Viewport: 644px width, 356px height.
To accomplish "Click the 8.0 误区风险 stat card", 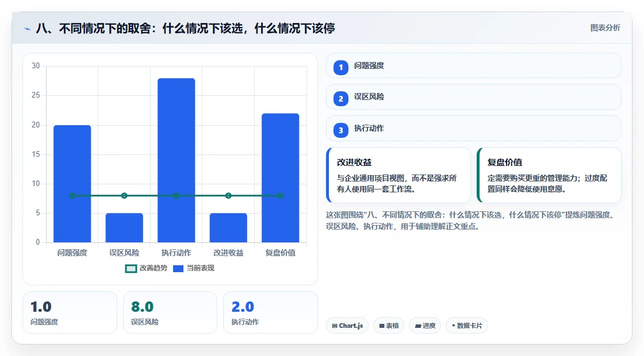I will (x=170, y=312).
